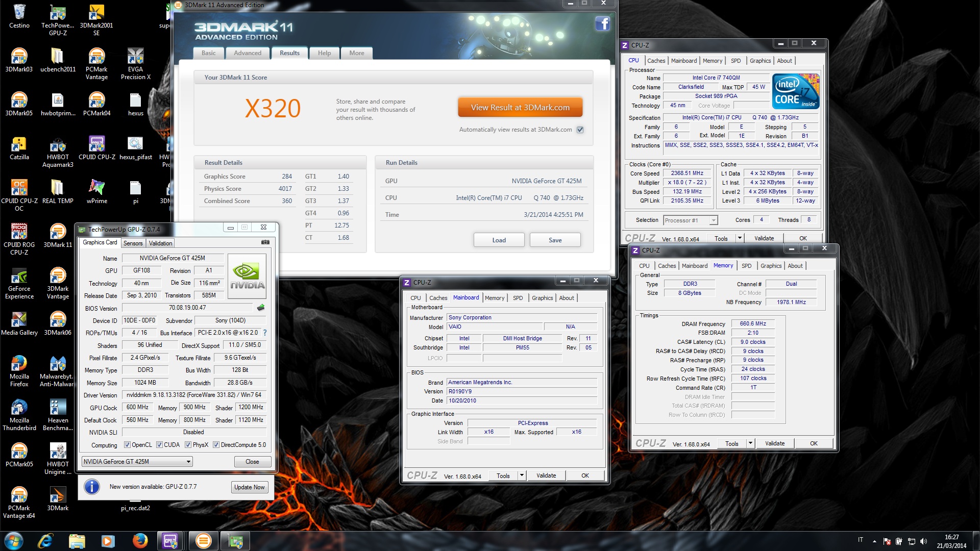980x551 pixels.
Task: Open pi_rec.dat2 file on desktop
Action: pyautogui.click(x=135, y=508)
